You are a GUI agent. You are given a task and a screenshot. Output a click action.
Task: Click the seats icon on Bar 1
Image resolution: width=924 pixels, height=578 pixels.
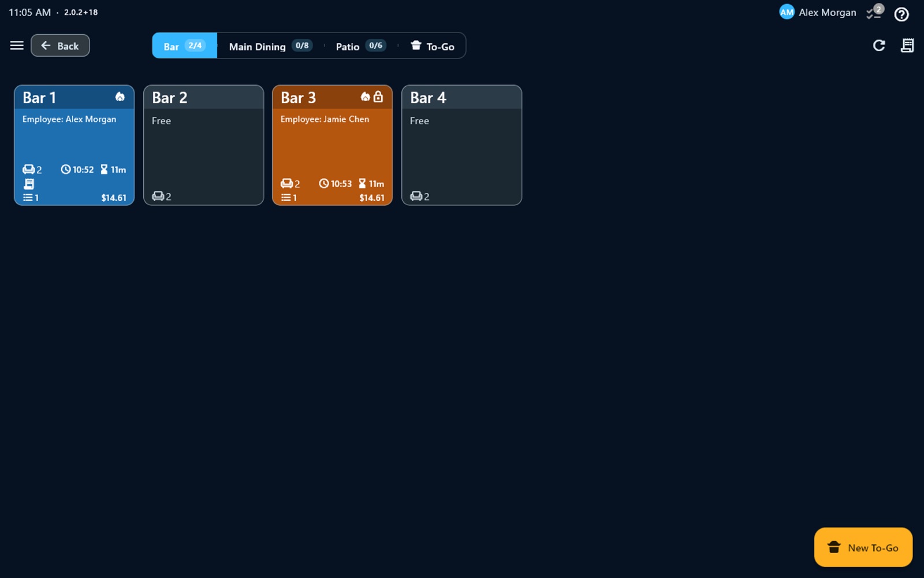coord(28,169)
